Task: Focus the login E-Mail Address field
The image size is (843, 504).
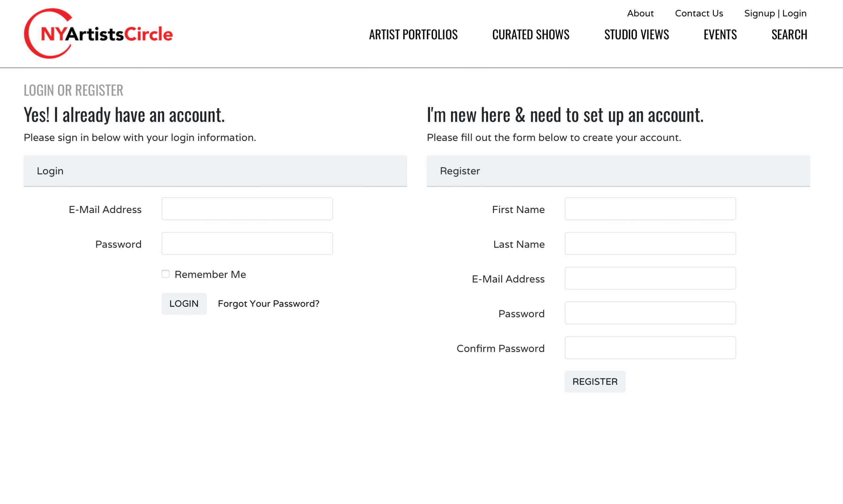Action: pos(247,209)
